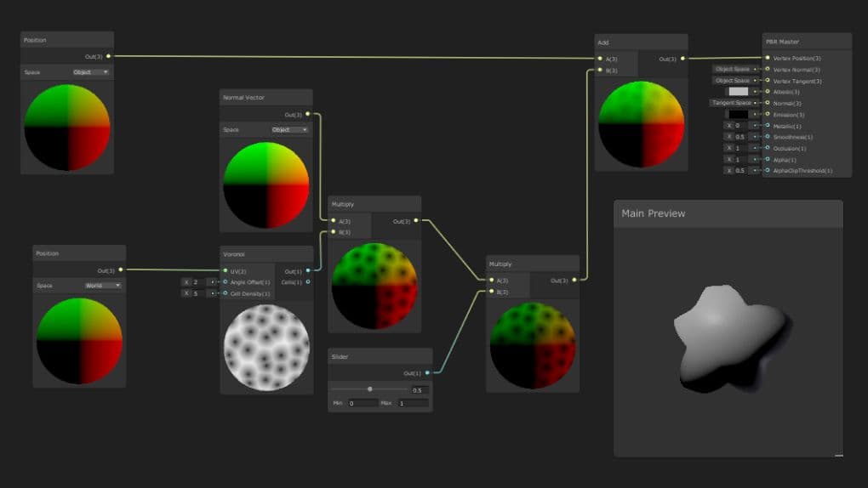Select the Add node title bar
This screenshot has height=488, width=868.
pos(641,42)
